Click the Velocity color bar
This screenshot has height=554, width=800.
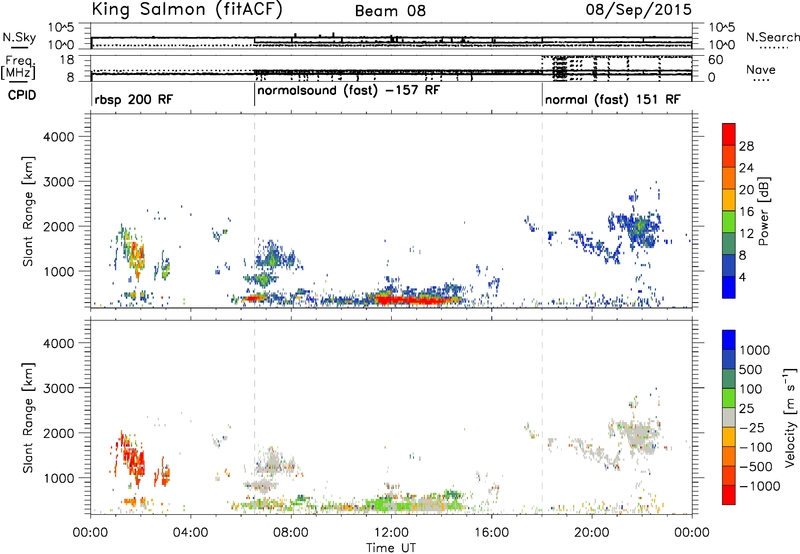[x=729, y=417]
